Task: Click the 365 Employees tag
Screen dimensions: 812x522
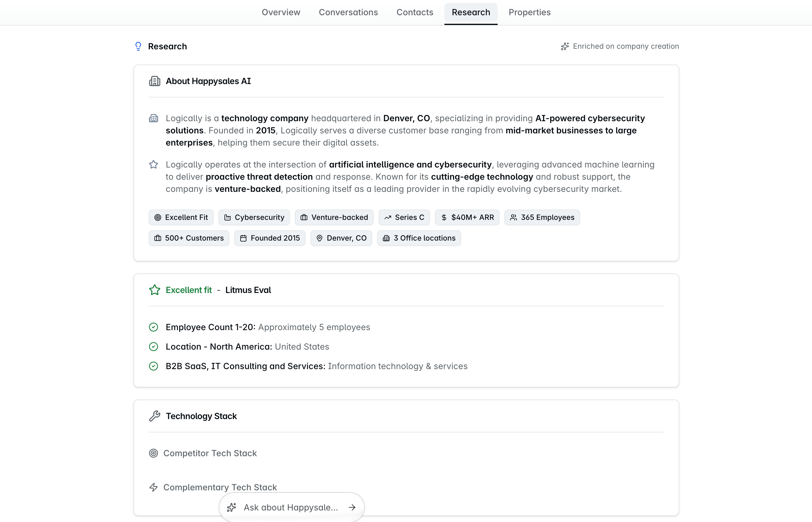Action: coord(542,217)
